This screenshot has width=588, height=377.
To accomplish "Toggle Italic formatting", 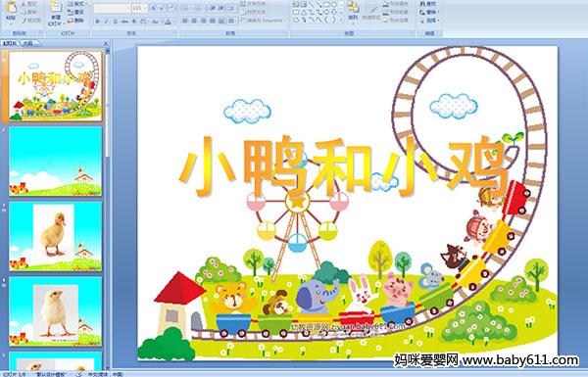I will 106,22.
